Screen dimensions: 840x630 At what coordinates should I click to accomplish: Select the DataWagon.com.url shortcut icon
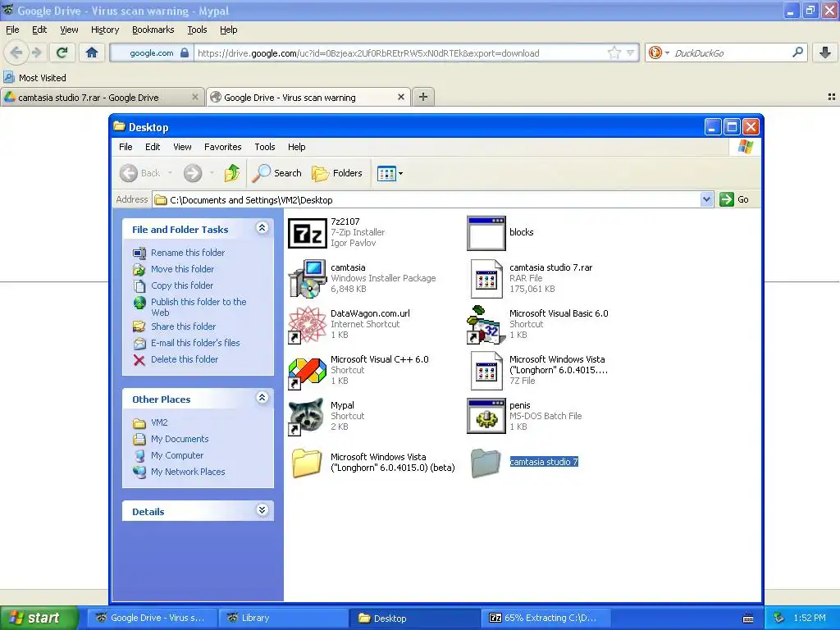tap(308, 325)
